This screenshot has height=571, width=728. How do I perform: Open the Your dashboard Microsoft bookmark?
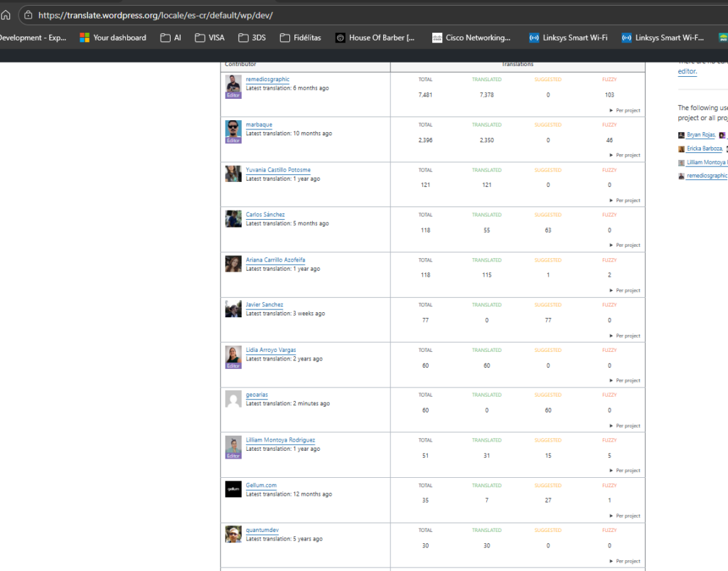pos(112,38)
